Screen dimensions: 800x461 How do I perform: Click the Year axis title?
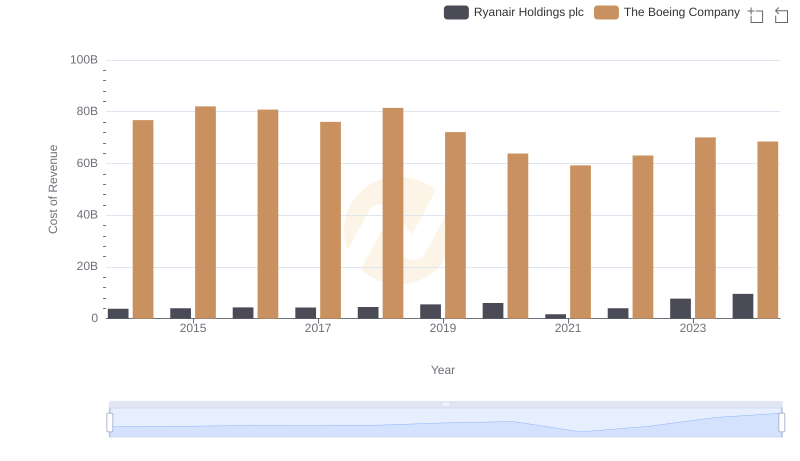[443, 370]
